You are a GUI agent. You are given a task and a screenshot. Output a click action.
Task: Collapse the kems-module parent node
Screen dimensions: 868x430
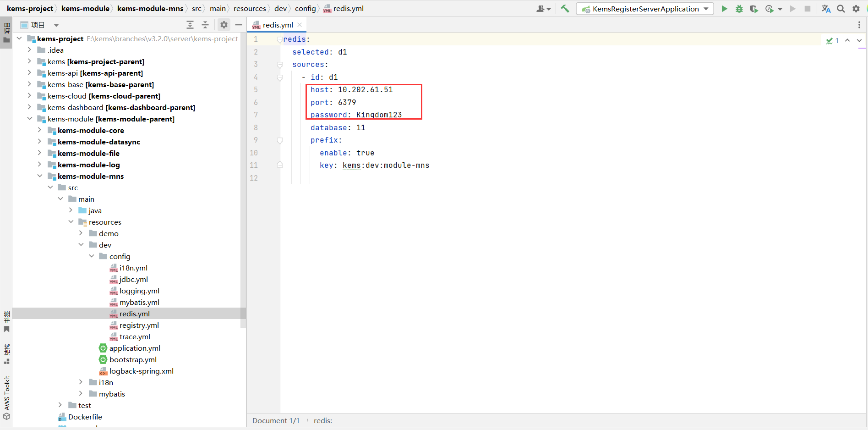point(29,119)
